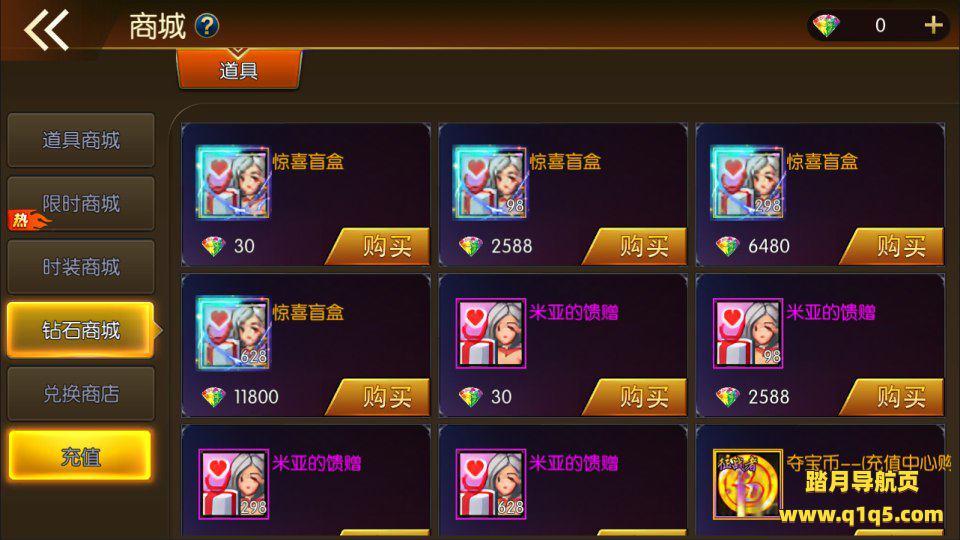Open the shop help question mark
The height and width of the screenshot is (540, 960).
point(207,26)
